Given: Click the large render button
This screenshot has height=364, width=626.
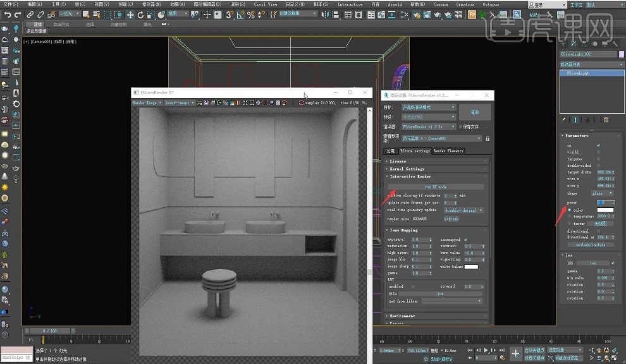Looking at the screenshot, I should tap(474, 112).
